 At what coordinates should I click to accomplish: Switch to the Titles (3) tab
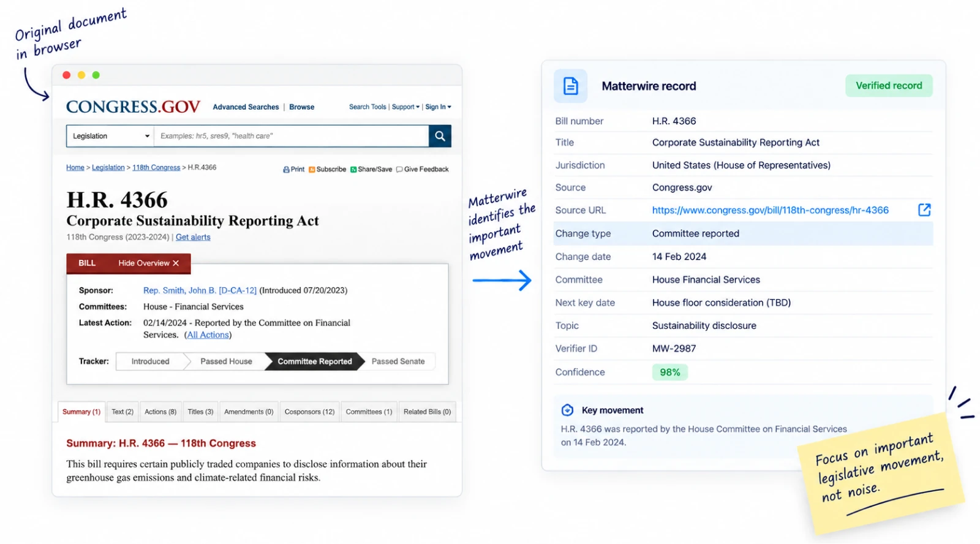200,412
